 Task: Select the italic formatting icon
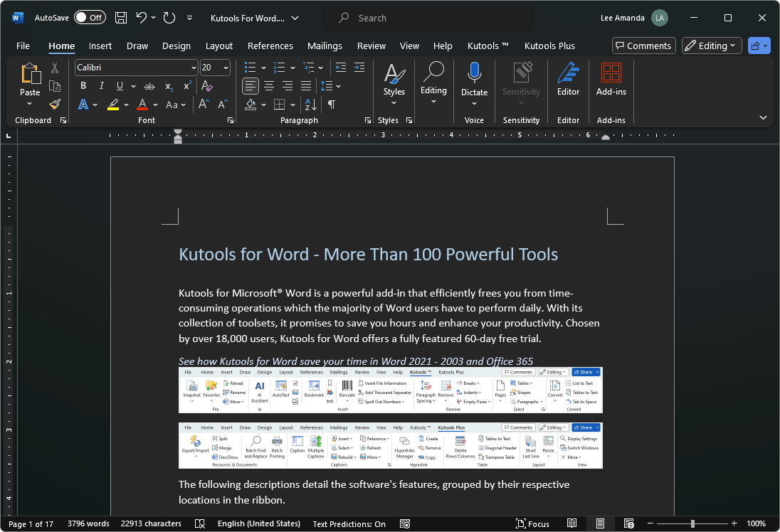coord(101,85)
